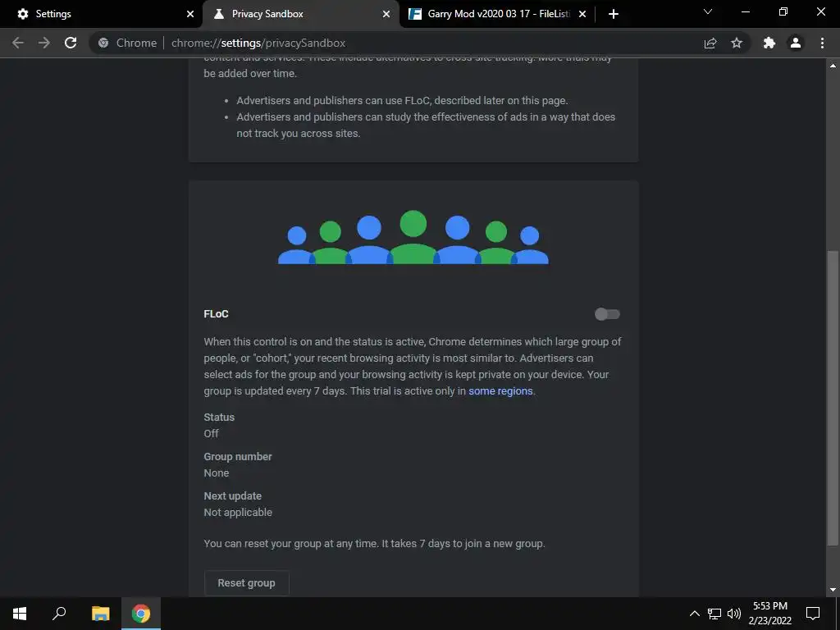The height and width of the screenshot is (630, 840).
Task: Select the Status label text
Action: pos(219,418)
